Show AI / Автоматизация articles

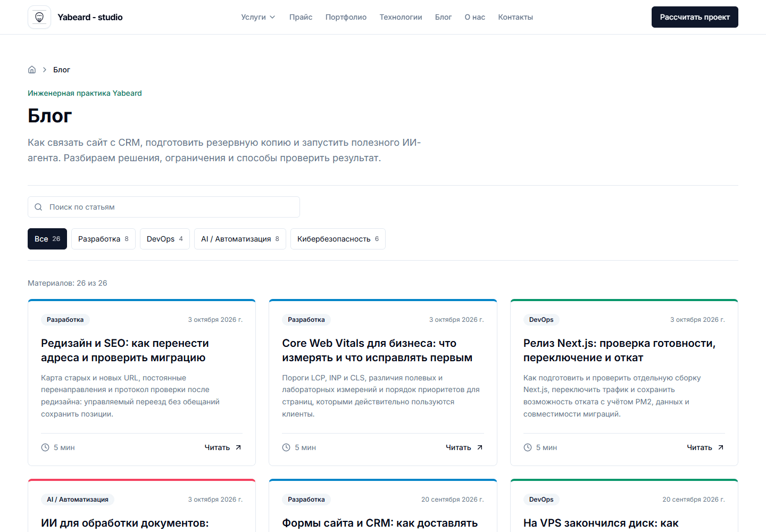(x=240, y=239)
